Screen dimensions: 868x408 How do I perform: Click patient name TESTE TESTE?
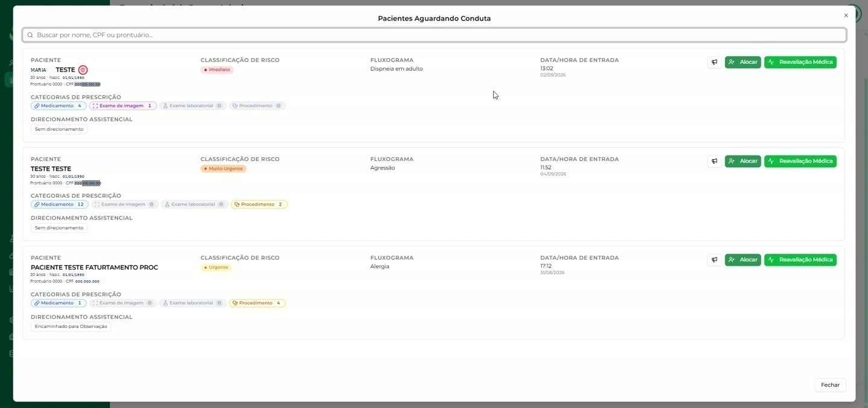pyautogui.click(x=51, y=169)
